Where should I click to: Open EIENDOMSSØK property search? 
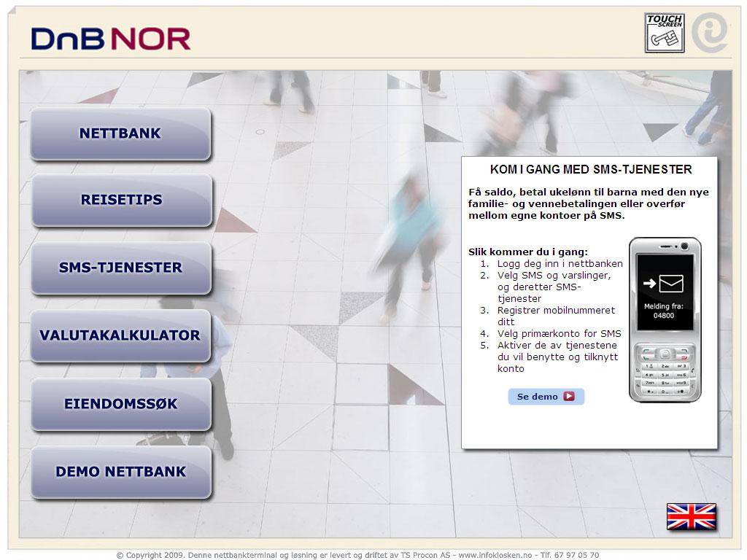point(121,403)
